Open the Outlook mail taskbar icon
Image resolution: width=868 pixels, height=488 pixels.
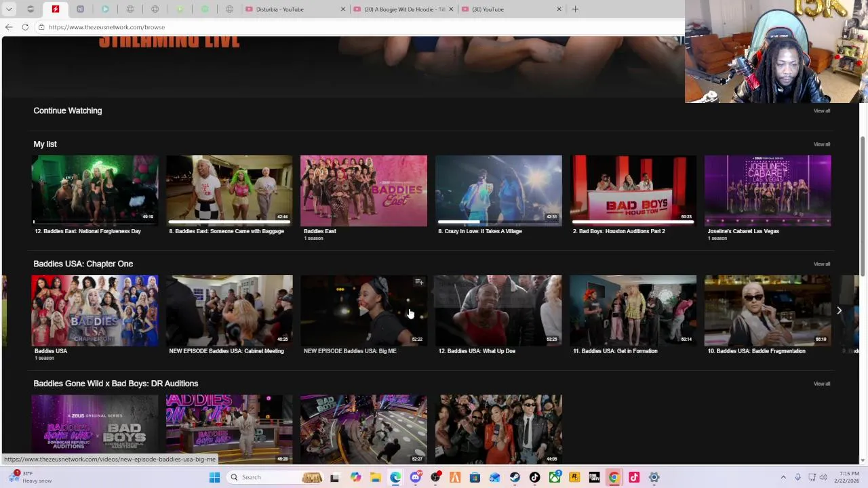pyautogui.click(x=494, y=477)
